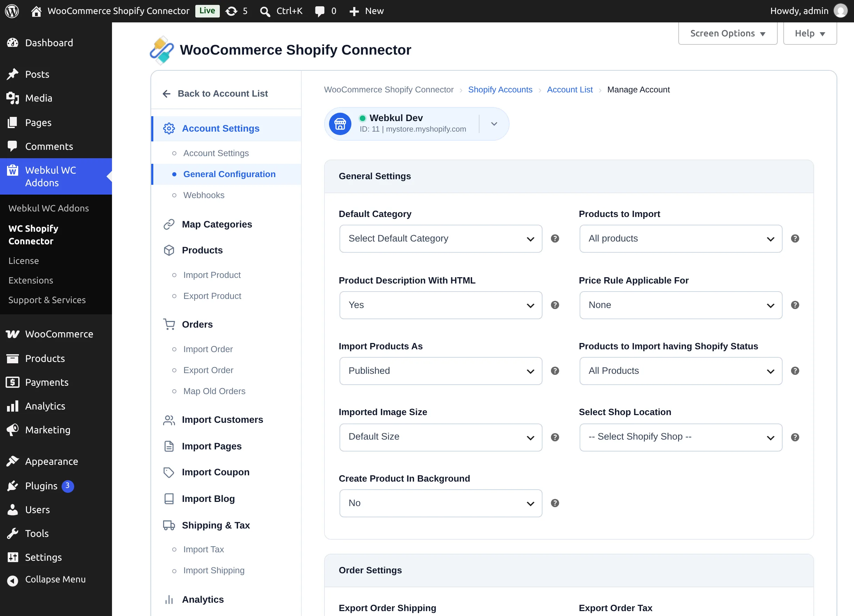Viewport: 854px width, 616px height.
Task: Select General Configuration sub-item
Action: tap(226, 174)
